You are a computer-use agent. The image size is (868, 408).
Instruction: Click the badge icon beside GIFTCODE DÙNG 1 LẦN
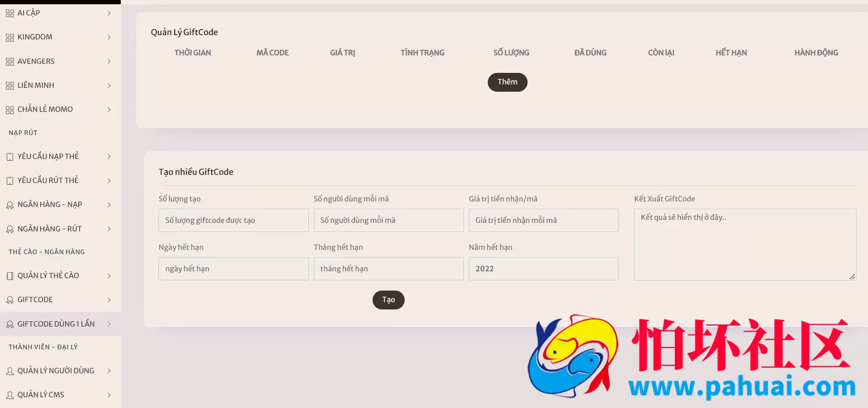coord(10,324)
